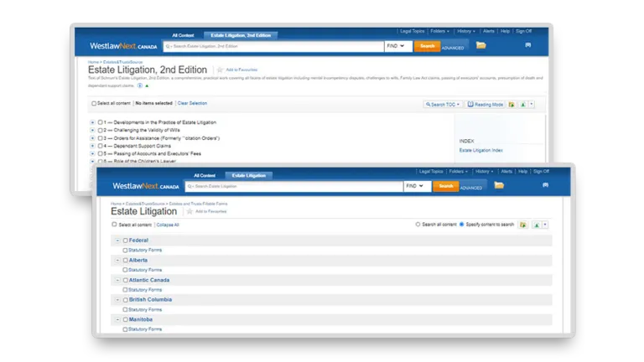Image resolution: width=644 pixels, height=362 pixels.
Task: Collapse the Federal section
Action: point(117,240)
